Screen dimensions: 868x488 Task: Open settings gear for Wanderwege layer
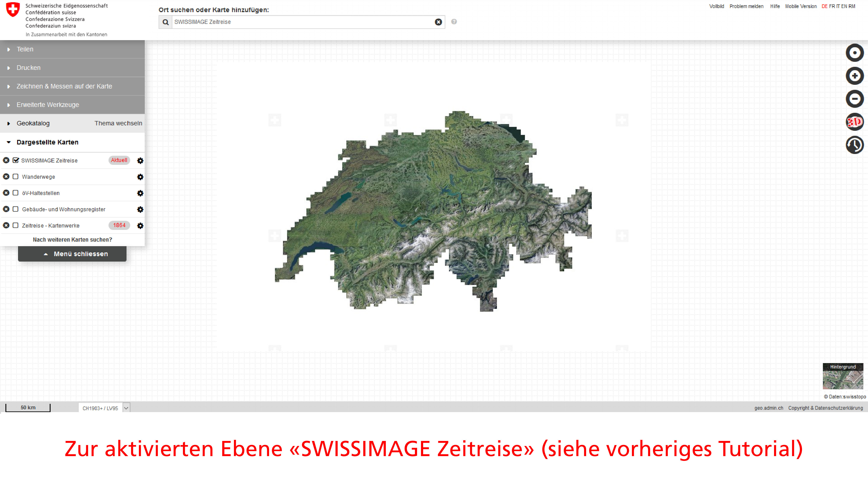pyautogui.click(x=140, y=177)
